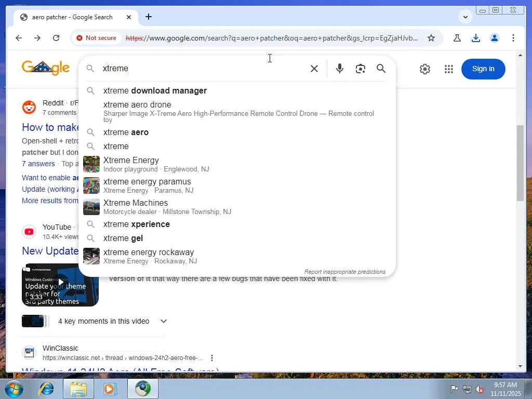The image size is (532, 399).
Task: Select suggestion xtreme gel
Action: point(237,238)
